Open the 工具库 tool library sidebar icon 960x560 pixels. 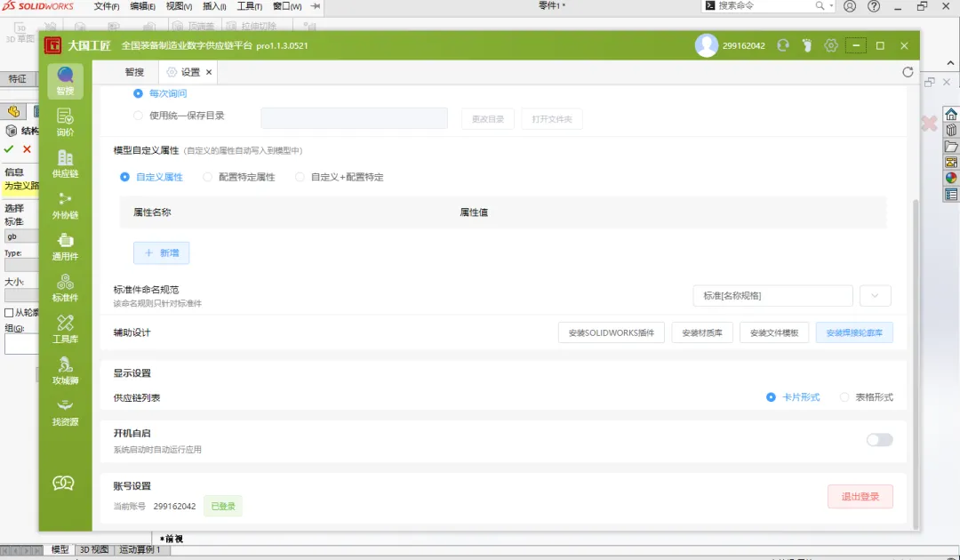[x=66, y=329]
